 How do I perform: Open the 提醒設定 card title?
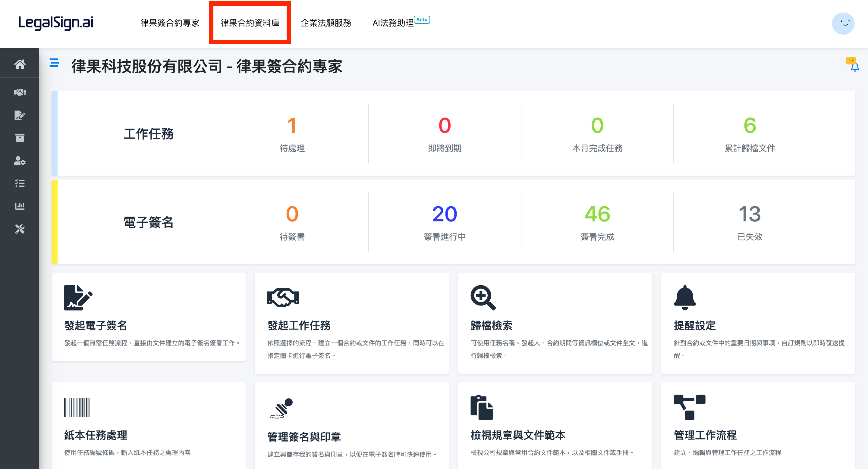click(694, 325)
